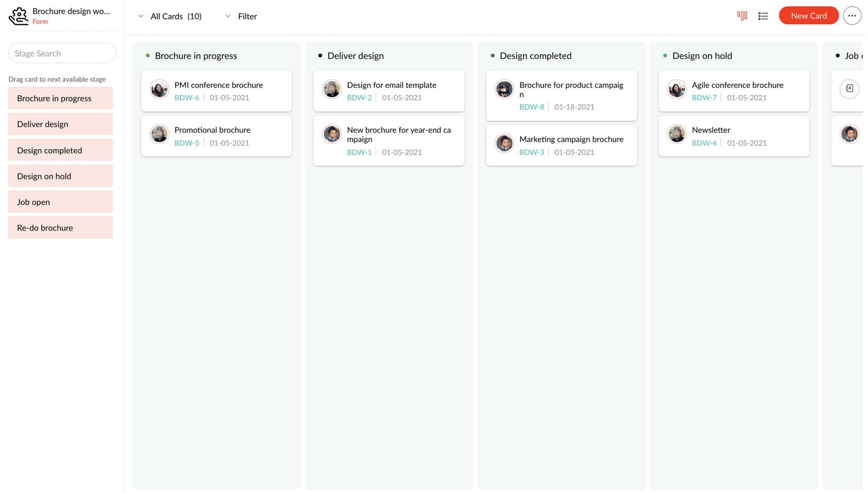Open the more options ellipsis menu
The width and height of the screenshot is (868, 493).
852,16
